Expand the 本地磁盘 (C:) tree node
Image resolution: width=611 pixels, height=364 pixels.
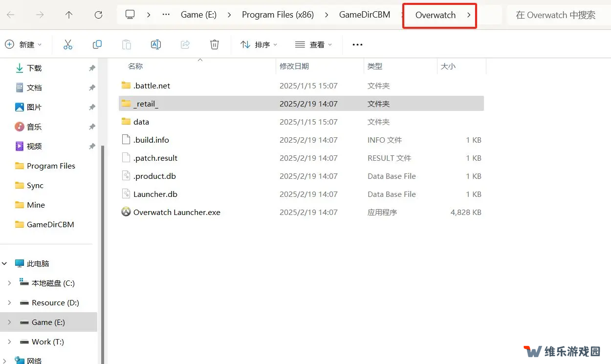(x=10, y=283)
